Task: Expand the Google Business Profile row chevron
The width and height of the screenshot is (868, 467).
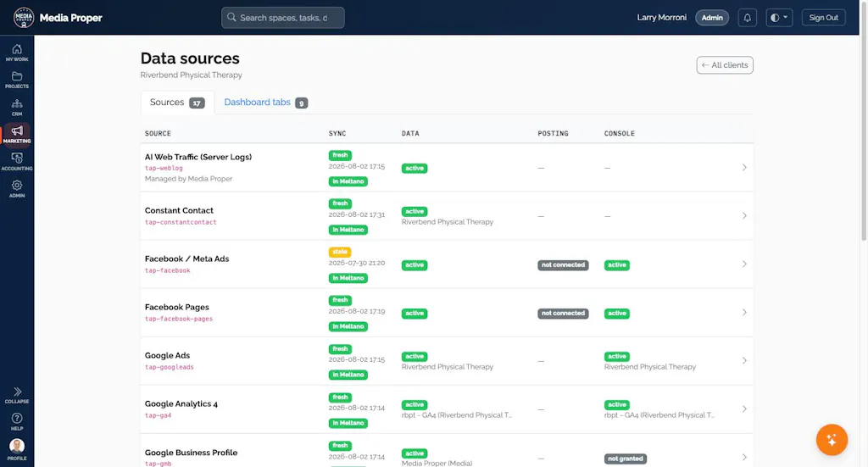Action: click(744, 458)
